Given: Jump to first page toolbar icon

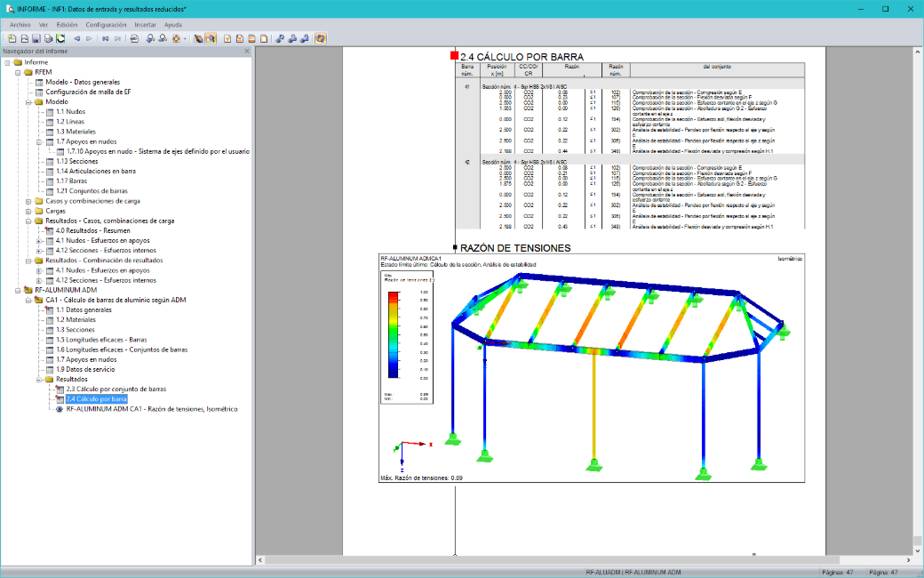Looking at the screenshot, I should click(106, 38).
